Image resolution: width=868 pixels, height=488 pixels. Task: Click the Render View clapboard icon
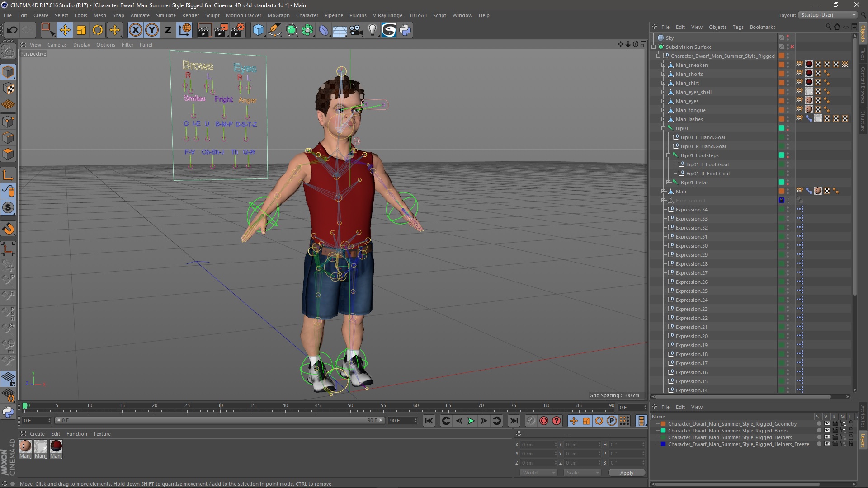coord(204,30)
